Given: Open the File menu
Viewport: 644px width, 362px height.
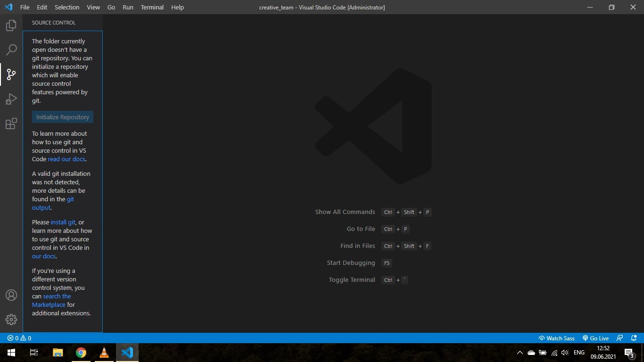Looking at the screenshot, I should (x=25, y=7).
